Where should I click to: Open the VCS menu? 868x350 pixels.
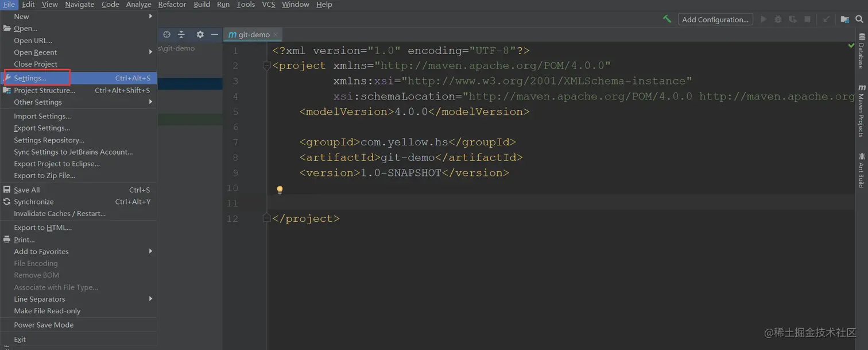point(269,5)
